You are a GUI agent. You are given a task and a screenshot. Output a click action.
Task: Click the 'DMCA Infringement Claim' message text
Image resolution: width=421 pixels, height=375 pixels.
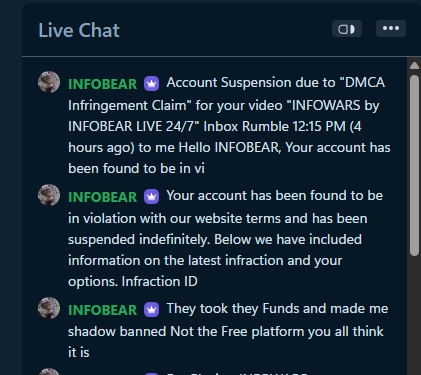pos(229,125)
